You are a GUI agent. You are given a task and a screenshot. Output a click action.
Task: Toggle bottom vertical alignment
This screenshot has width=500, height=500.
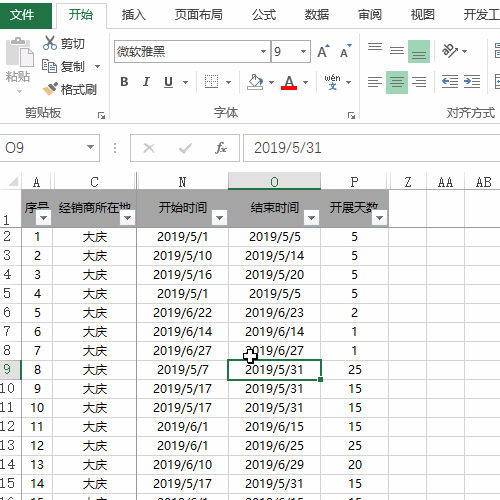419,51
